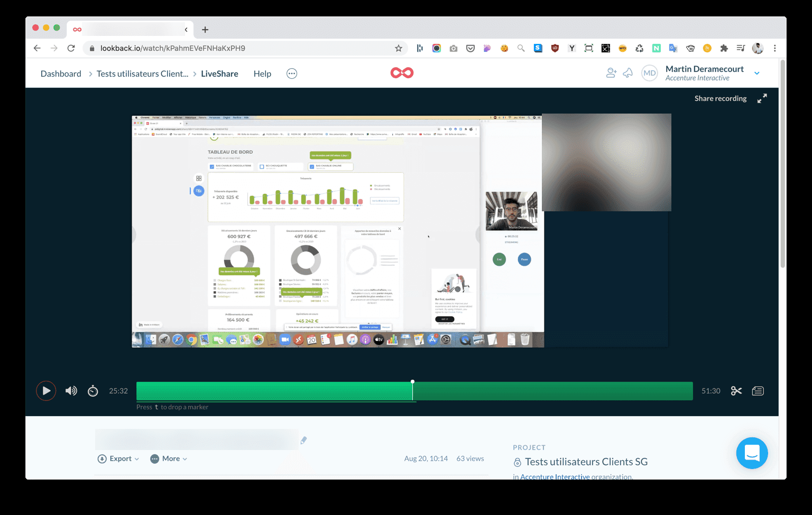
Task: Open the announcements megaphone icon
Action: coord(628,73)
